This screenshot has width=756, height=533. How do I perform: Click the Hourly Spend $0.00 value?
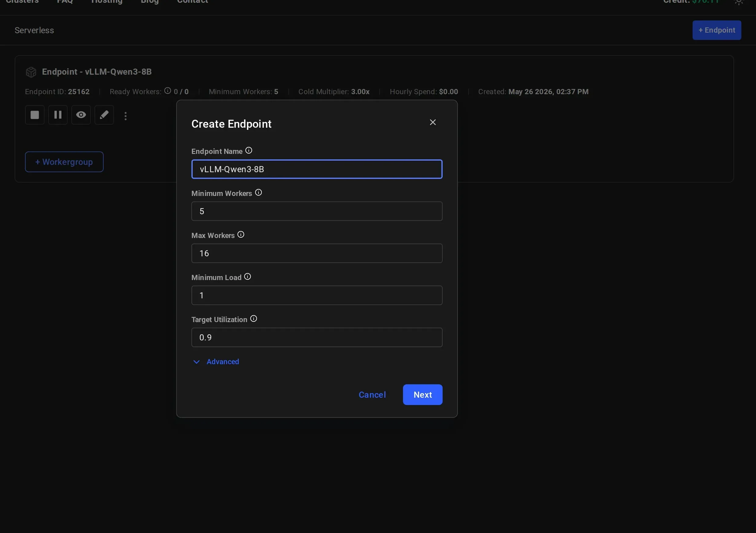448,91
